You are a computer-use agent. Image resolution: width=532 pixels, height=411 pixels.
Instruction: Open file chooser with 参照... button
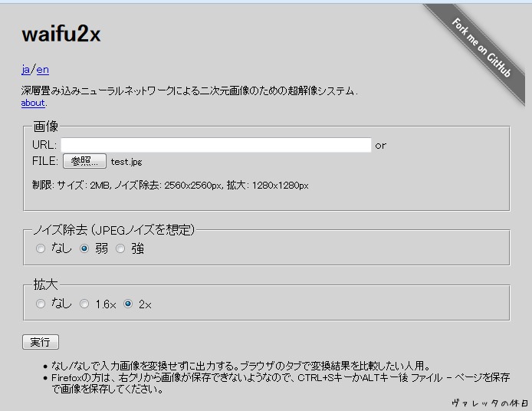(x=84, y=161)
